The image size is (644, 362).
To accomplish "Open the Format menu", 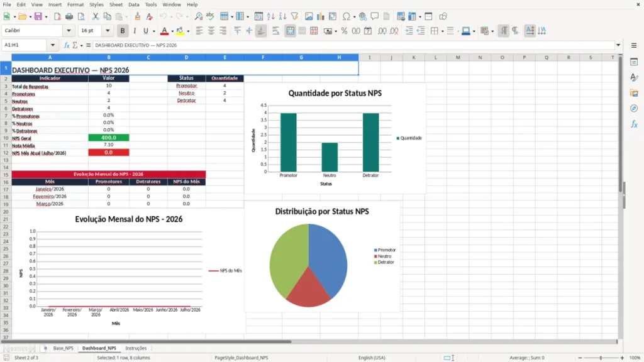I will point(75,4).
